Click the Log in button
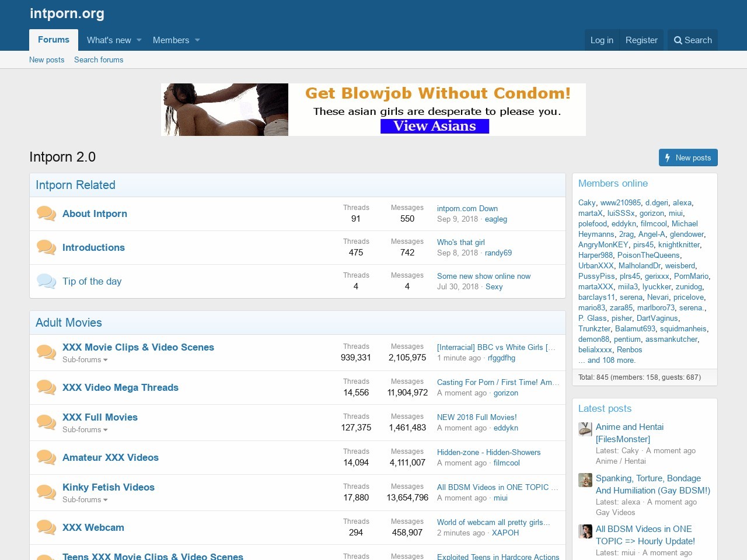Screen dimensions: 747x560 click(602, 40)
